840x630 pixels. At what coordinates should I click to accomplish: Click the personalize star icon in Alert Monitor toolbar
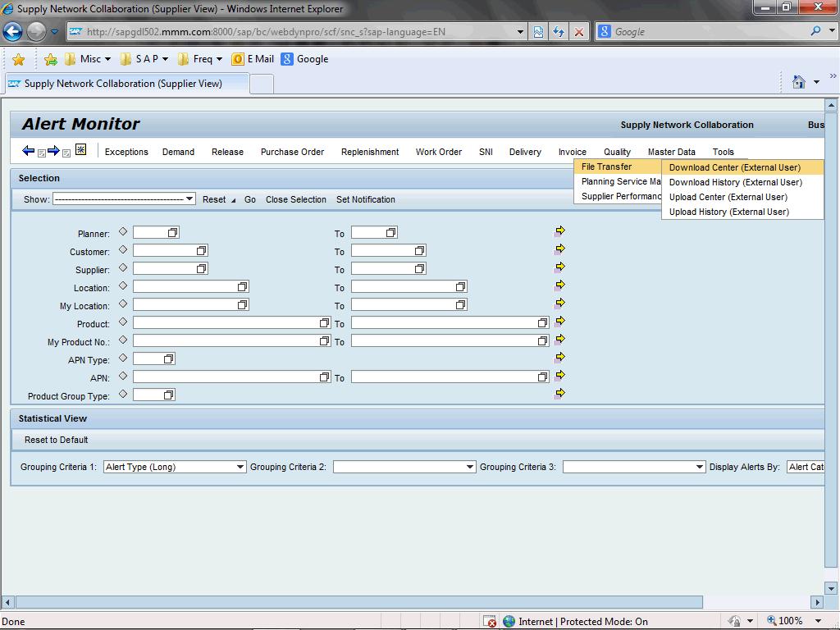(81, 149)
